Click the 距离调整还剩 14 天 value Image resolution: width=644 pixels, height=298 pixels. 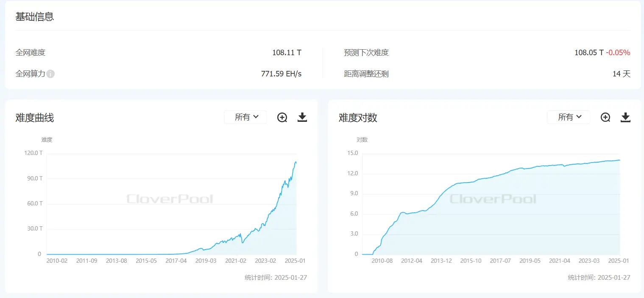622,73
